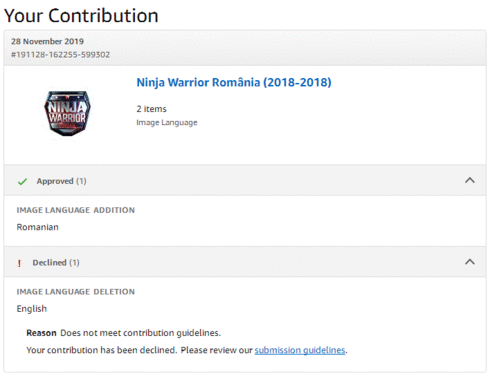
Task: Open the submission guidelines link
Action: [x=300, y=350]
